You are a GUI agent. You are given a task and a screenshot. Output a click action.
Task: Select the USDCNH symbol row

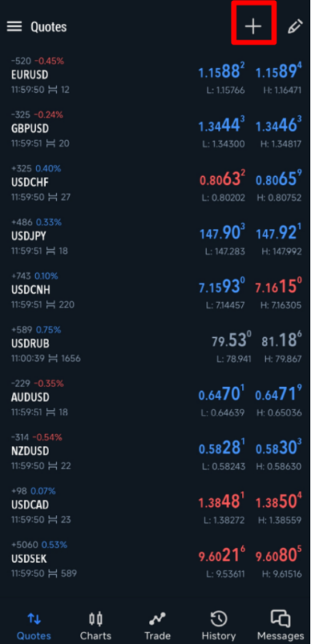(x=155, y=290)
